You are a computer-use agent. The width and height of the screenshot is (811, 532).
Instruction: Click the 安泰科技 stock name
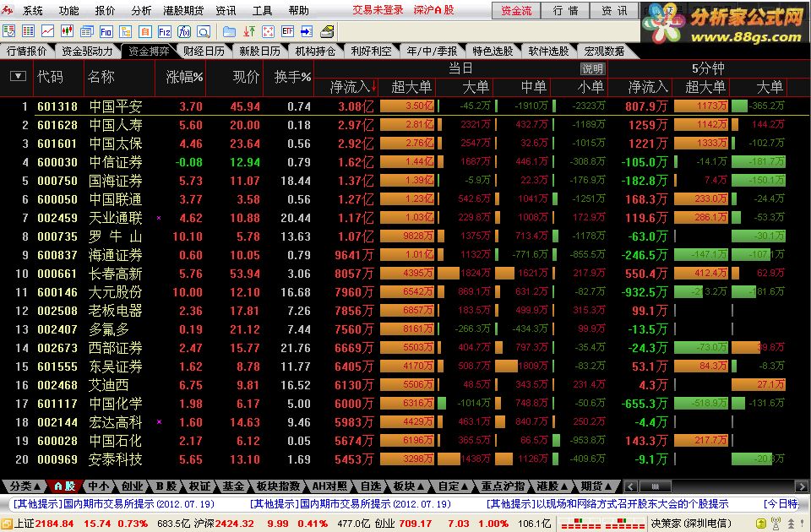[116, 459]
